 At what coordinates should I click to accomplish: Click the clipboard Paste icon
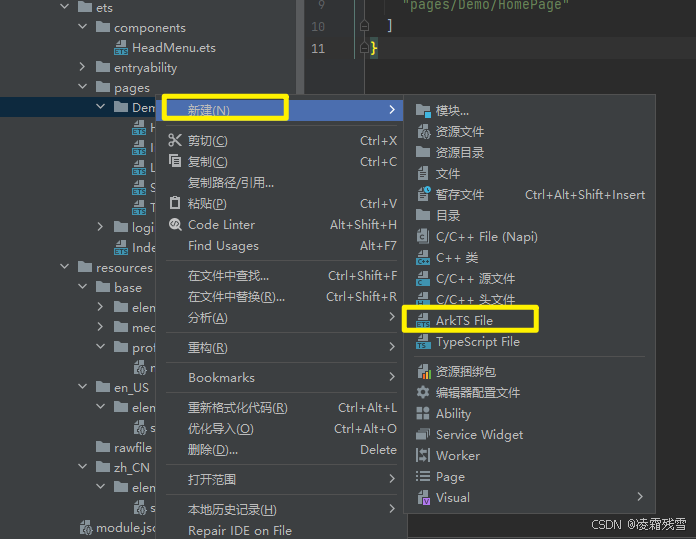point(175,203)
